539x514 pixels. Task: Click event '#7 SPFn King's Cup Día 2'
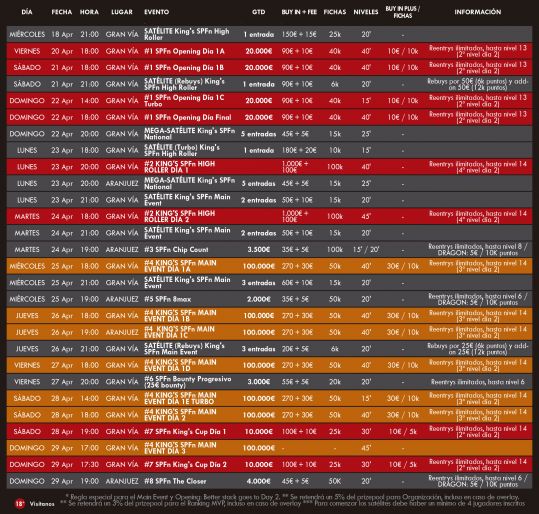click(x=185, y=464)
